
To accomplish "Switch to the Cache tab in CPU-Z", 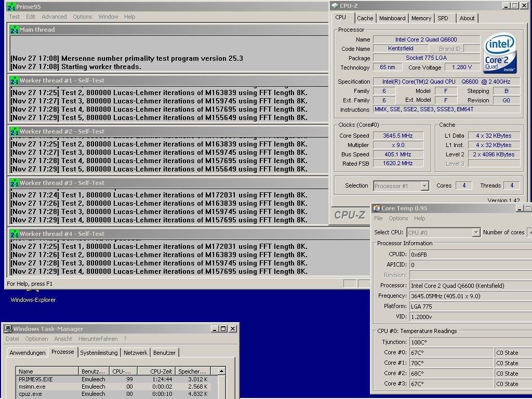I will (365, 18).
